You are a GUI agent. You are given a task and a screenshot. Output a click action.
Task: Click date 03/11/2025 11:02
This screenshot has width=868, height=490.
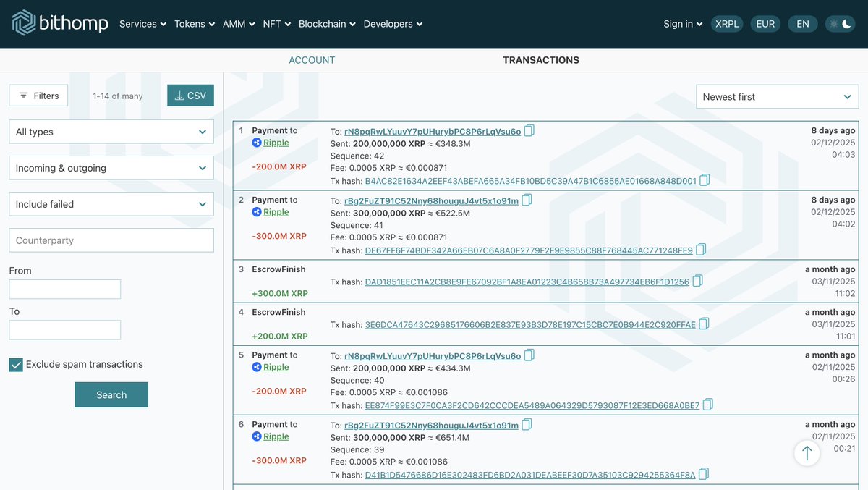pyautogui.click(x=833, y=287)
